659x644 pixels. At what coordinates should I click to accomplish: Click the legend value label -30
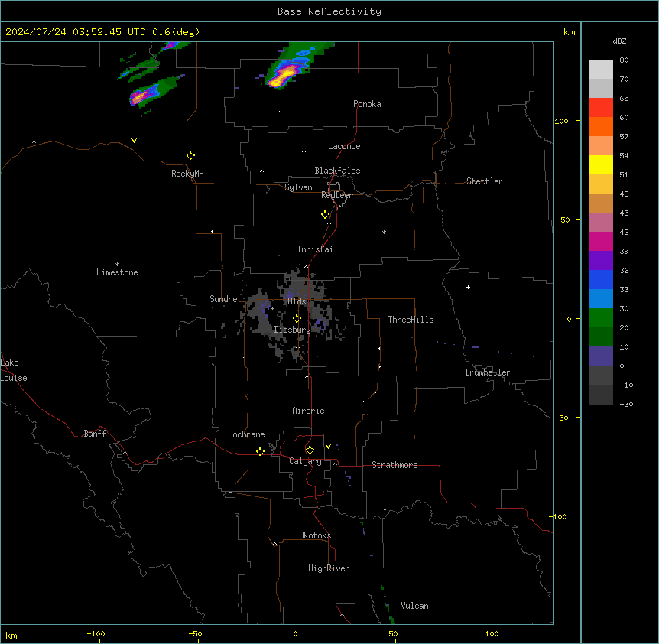click(626, 404)
